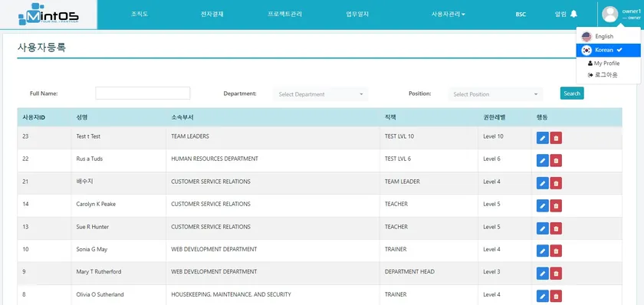Edit user Rus a Tuds
The image size is (644, 305).
pos(543,160)
